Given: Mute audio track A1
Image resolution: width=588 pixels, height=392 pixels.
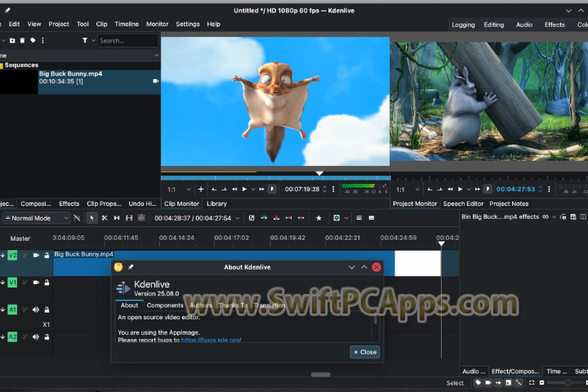Looking at the screenshot, I should point(36,310).
